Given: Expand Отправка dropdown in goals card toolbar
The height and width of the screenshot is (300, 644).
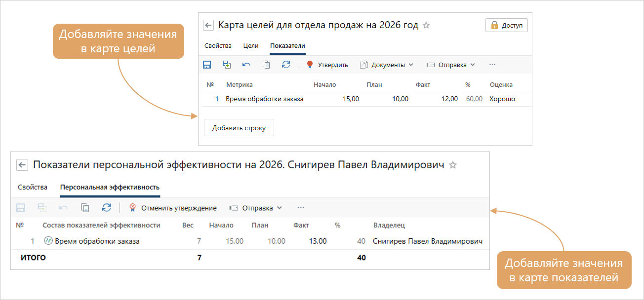Looking at the screenshot, I should tap(450, 65).
